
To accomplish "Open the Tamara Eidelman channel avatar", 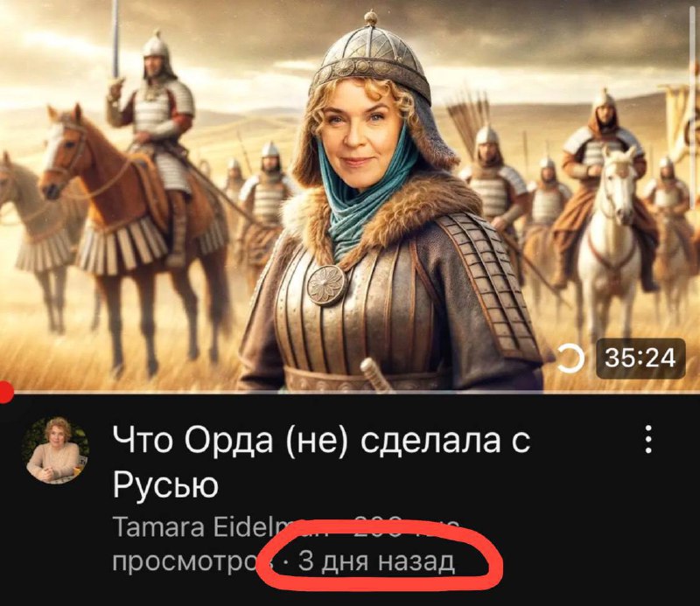I will [56, 450].
